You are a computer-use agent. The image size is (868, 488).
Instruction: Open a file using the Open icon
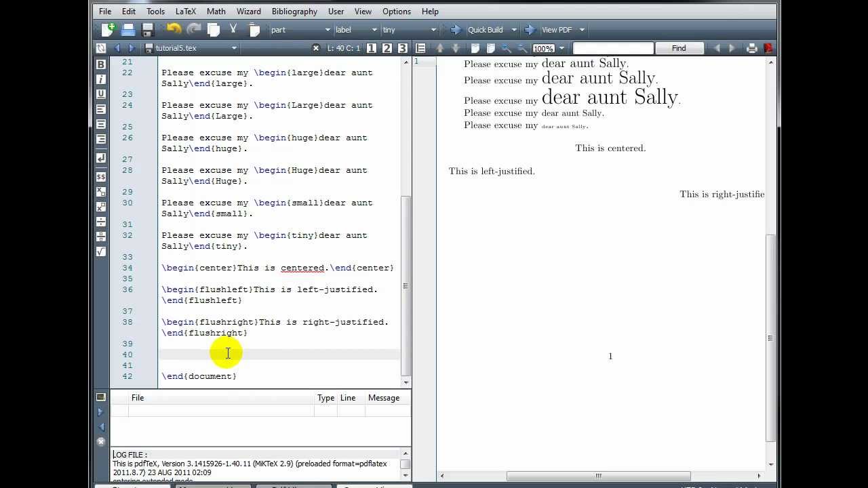tap(127, 30)
